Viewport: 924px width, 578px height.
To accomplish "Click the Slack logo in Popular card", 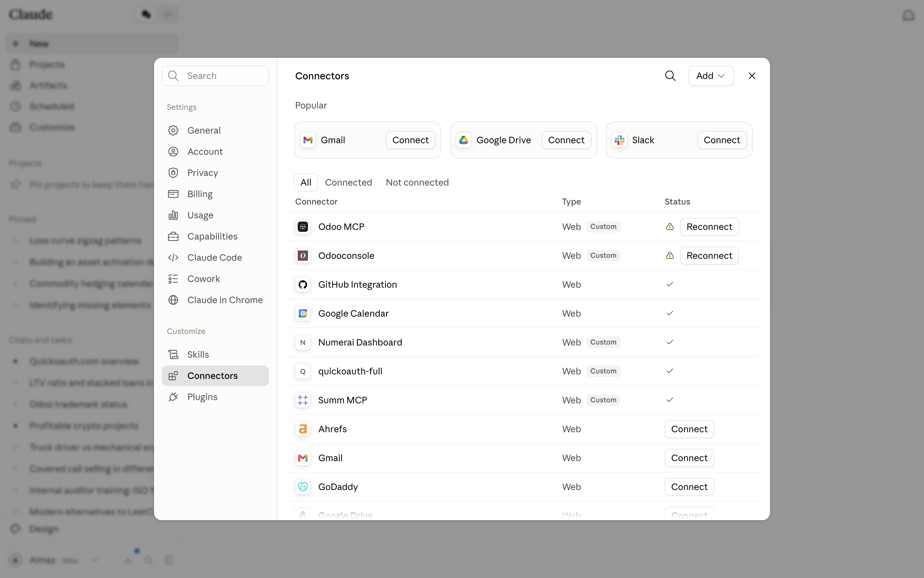I will pyautogui.click(x=619, y=140).
